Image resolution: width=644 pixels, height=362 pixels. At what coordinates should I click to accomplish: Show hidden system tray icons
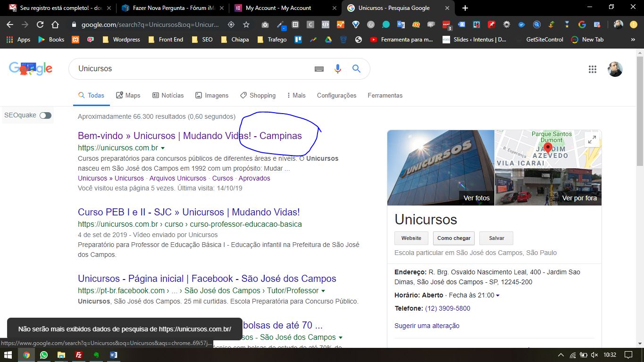coord(560,355)
